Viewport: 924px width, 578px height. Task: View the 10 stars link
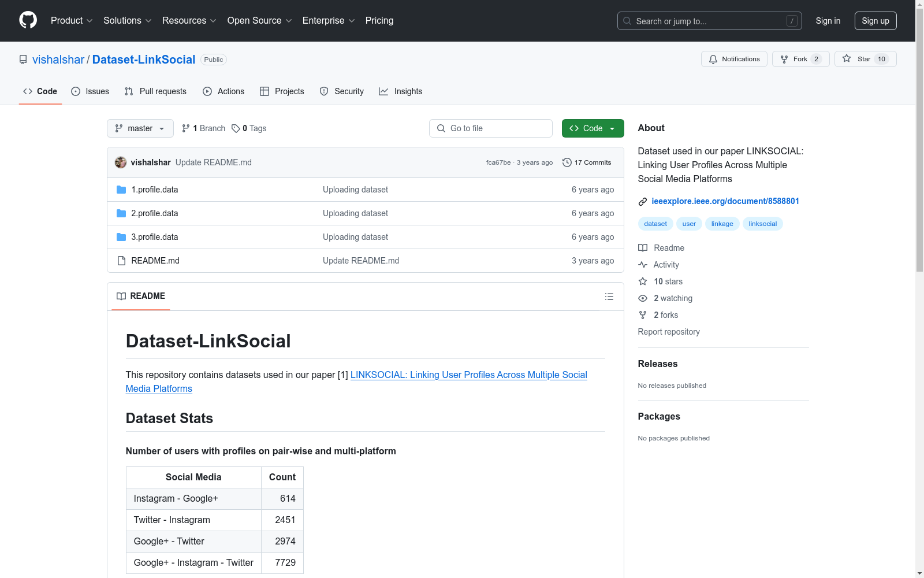click(661, 281)
